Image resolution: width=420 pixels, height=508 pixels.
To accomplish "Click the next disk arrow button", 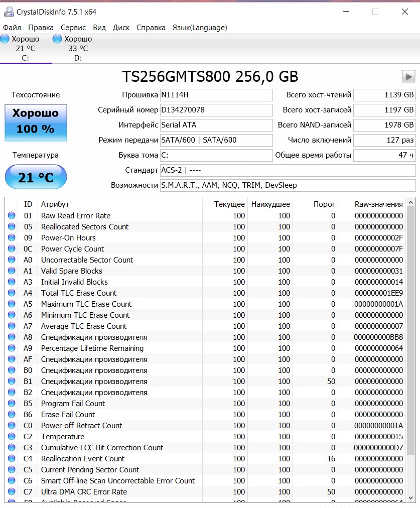I will pyautogui.click(x=408, y=77).
